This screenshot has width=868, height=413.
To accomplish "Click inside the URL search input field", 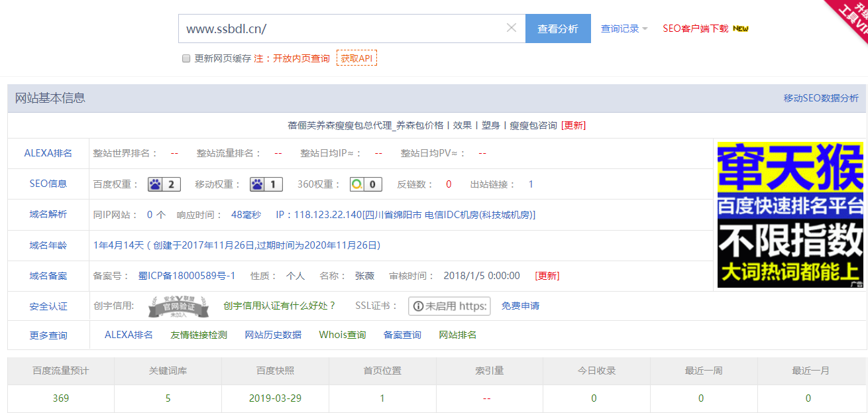I will point(331,28).
